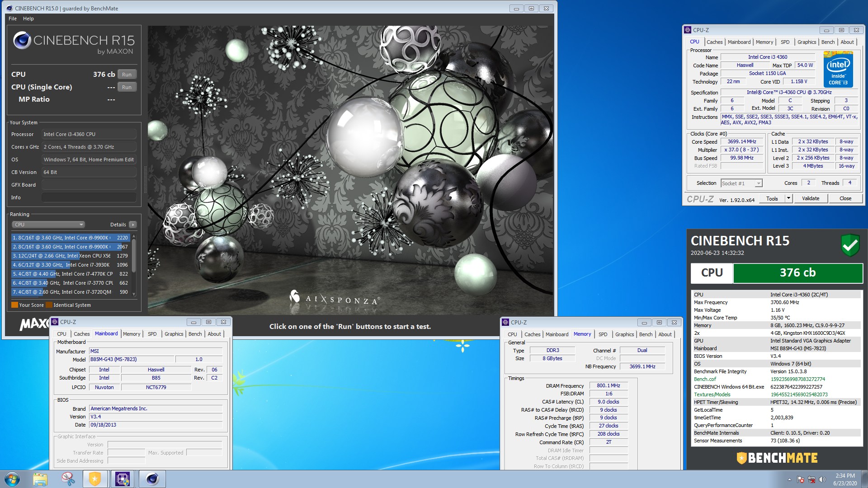
Task: Run the CPU multi-core benchmark
Action: (127, 75)
